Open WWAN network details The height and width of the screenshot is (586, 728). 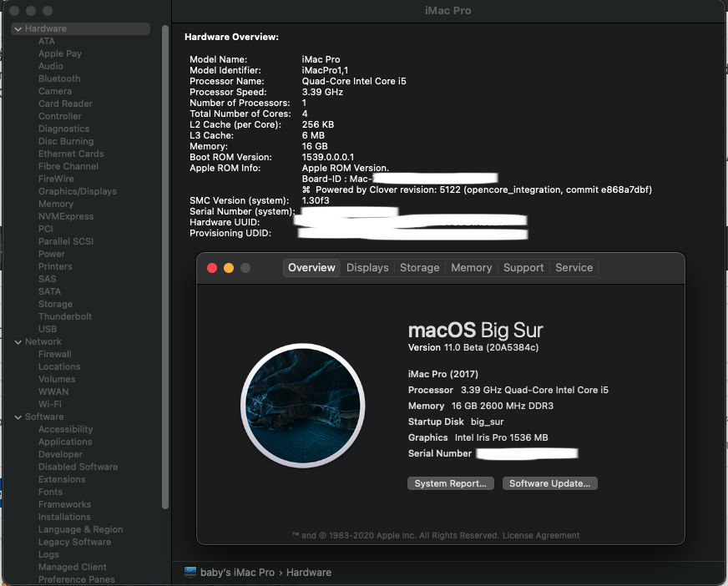point(53,392)
